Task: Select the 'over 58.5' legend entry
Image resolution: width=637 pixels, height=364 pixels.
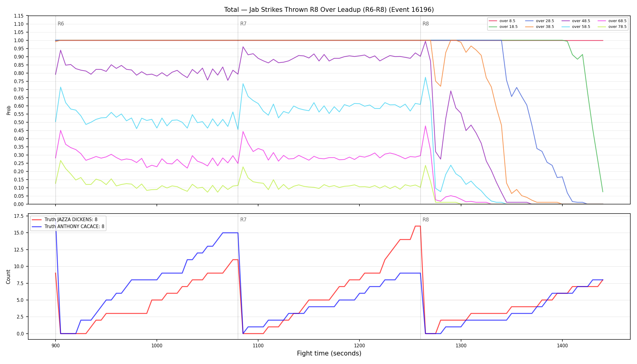Action: point(576,27)
